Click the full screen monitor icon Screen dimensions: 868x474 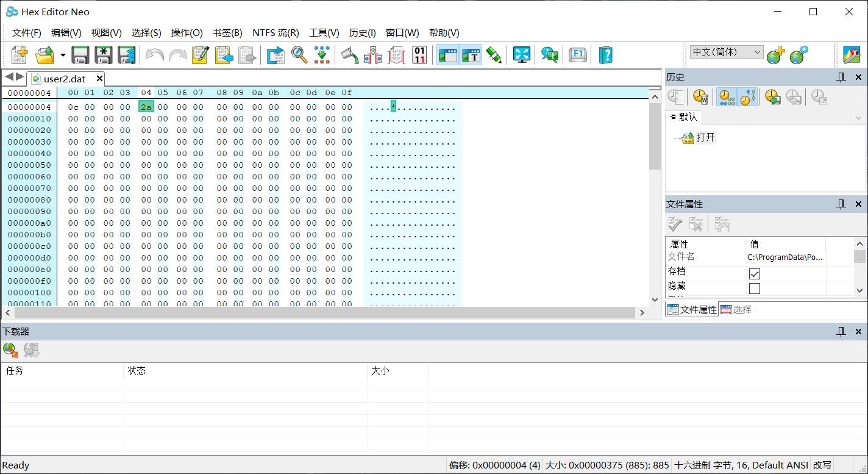[522, 55]
